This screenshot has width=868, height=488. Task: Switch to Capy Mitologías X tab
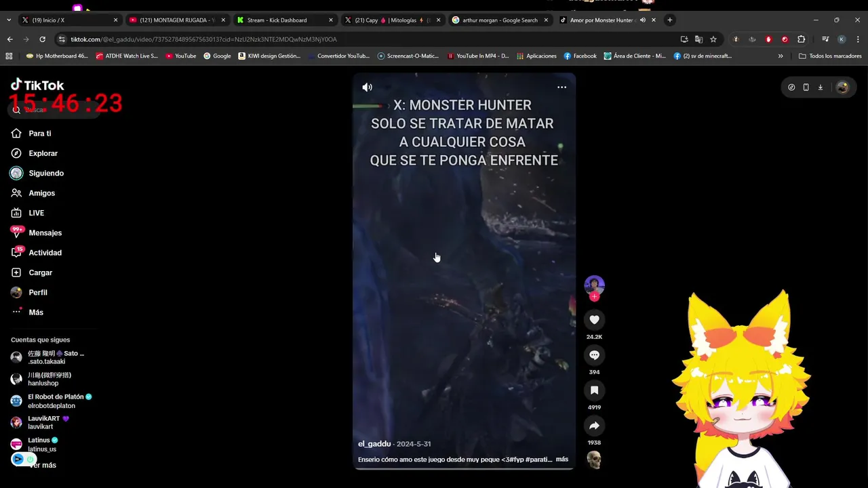click(392, 20)
